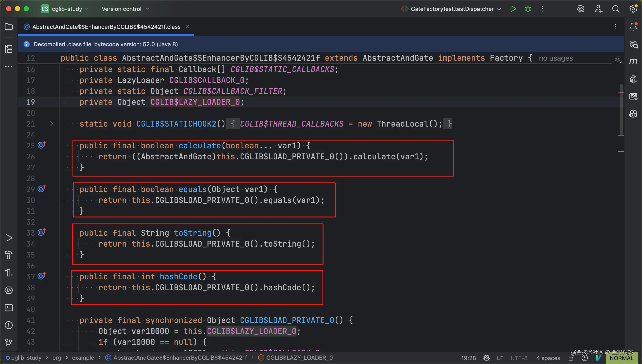Open the Problems tool window
Image resolution: width=642 pixels, height=364 pixels.
click(x=9, y=325)
